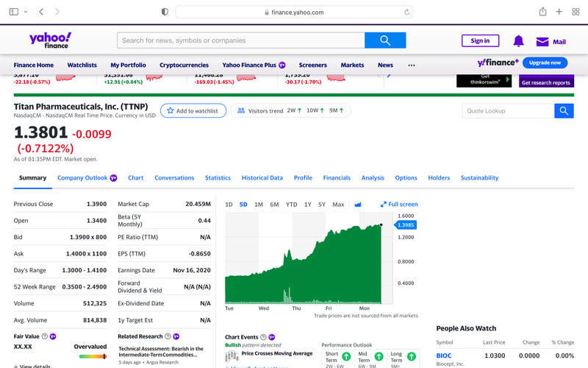Screen dimensions: 588x368
Task: Switch to the Company Outlook tab
Action: (87, 178)
